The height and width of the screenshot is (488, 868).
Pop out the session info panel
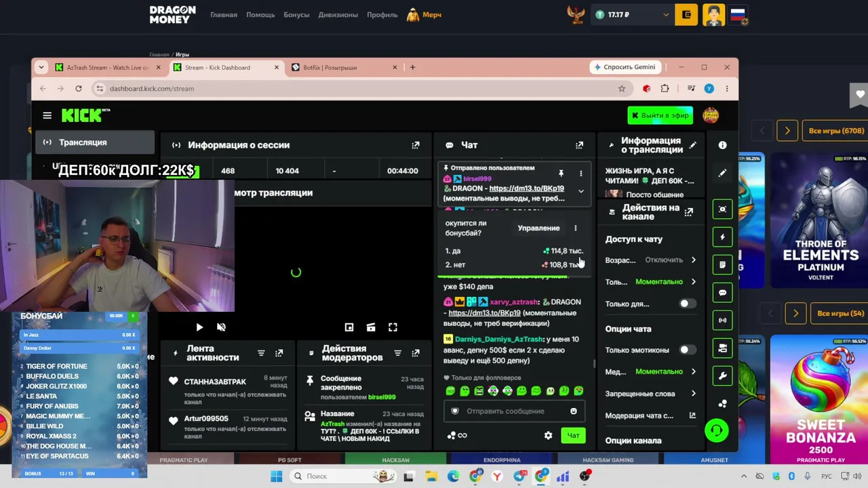pyautogui.click(x=416, y=145)
